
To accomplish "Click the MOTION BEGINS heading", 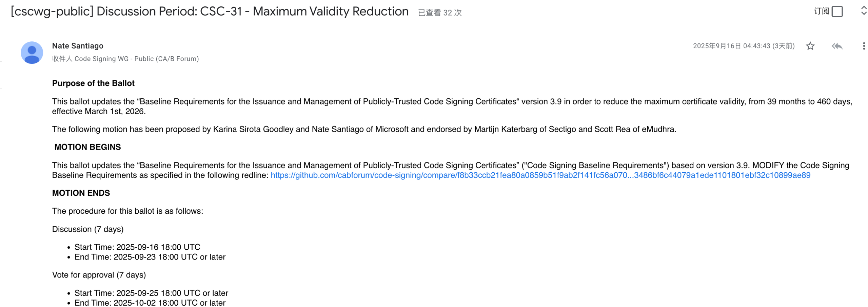I will coord(87,147).
